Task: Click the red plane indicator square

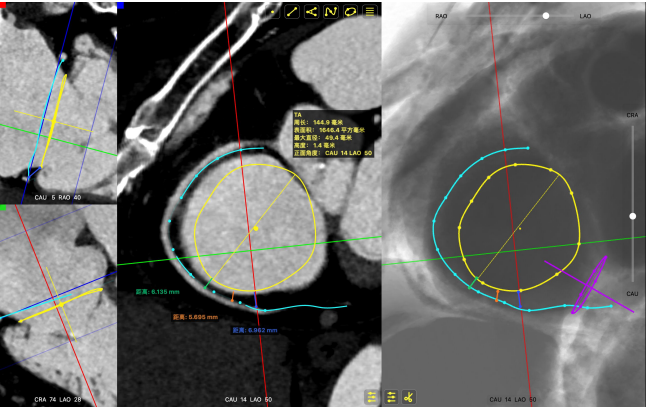Action: click(x=4, y=5)
